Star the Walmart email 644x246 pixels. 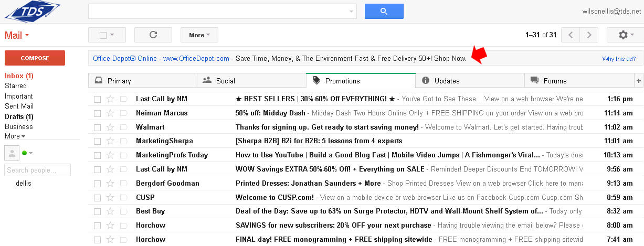(x=110, y=127)
